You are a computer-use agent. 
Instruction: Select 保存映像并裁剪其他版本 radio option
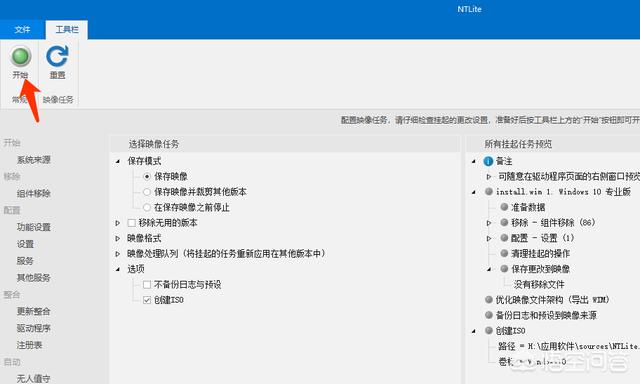(x=147, y=192)
